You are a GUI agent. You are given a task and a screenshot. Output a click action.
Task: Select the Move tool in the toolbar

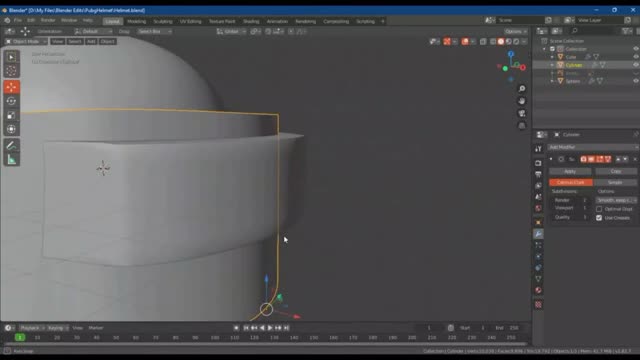(11, 87)
